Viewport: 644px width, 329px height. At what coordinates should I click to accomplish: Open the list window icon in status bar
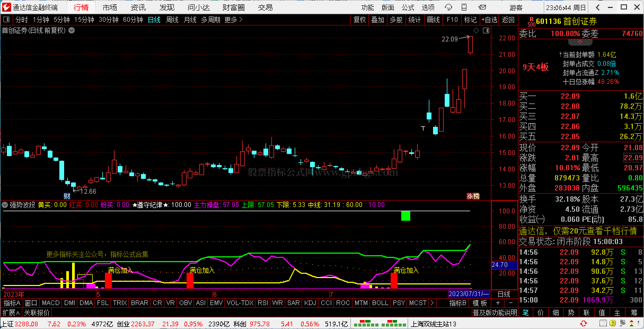603,323
